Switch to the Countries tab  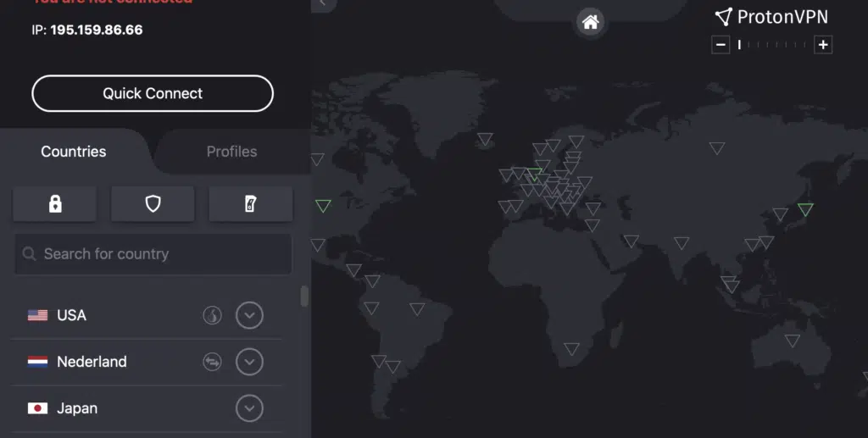point(74,152)
